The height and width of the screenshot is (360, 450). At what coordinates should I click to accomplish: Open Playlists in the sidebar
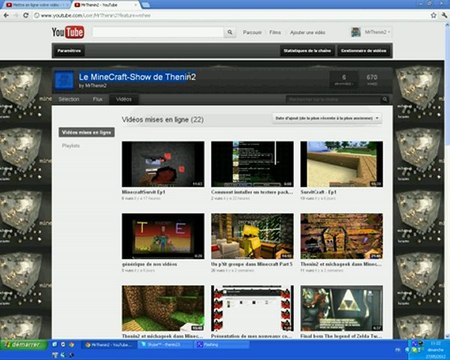(71, 146)
